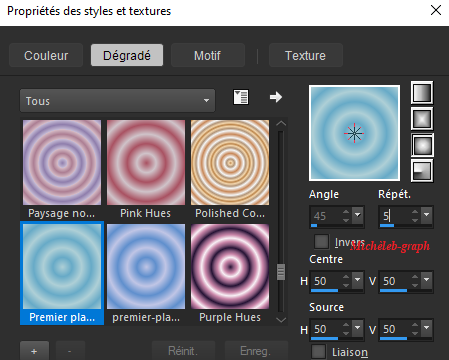Click the Enreg. button
Viewport: 449px width, 360px height.
coord(256,351)
